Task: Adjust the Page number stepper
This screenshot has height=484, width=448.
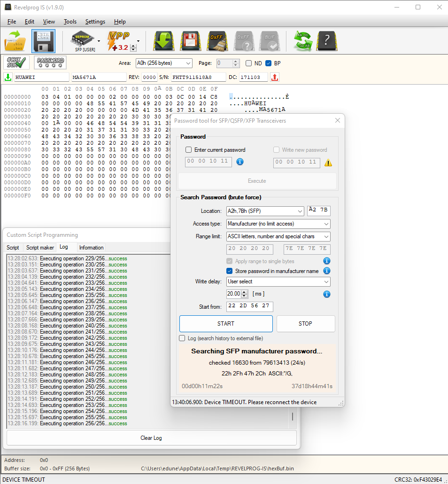Action: pyautogui.click(x=235, y=63)
